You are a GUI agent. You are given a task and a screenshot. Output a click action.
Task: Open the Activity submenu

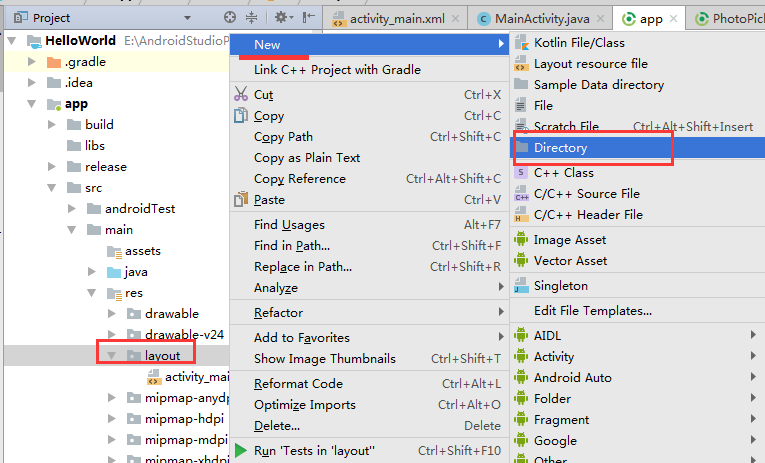coord(638,356)
